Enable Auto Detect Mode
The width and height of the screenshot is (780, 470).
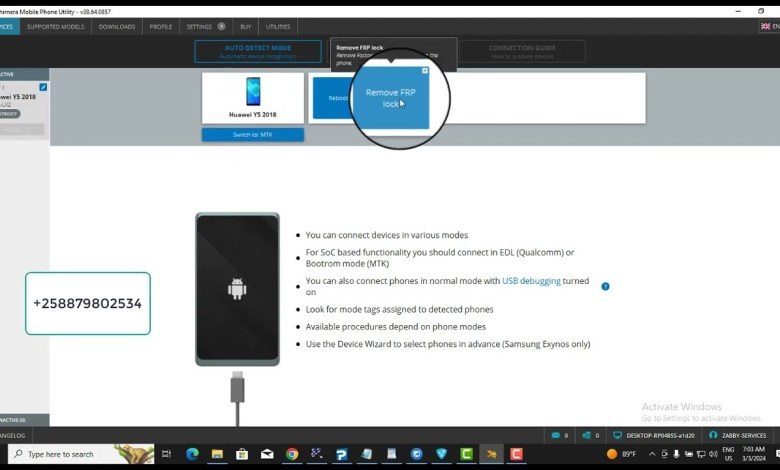(x=258, y=51)
